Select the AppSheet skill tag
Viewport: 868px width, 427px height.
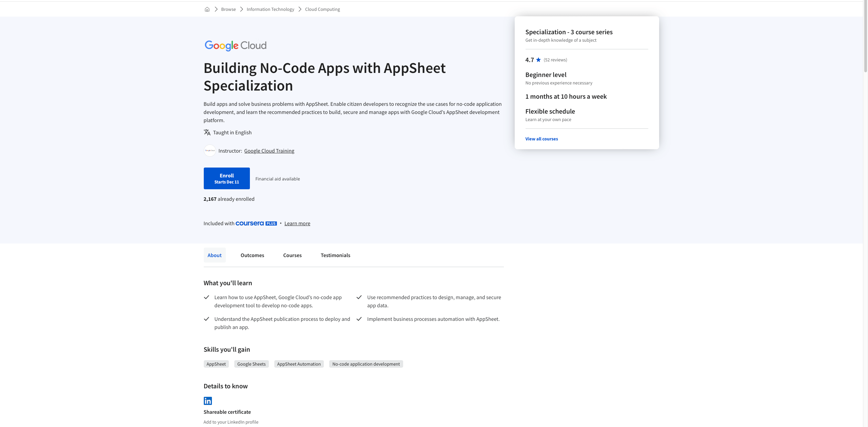click(216, 364)
